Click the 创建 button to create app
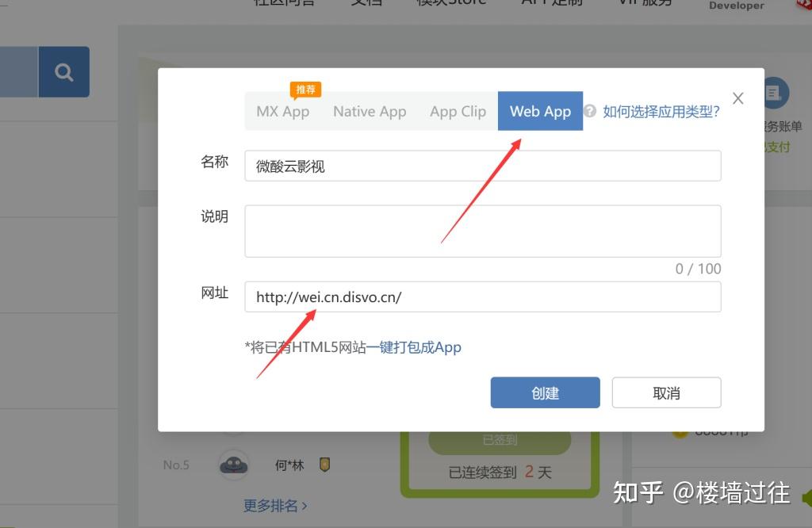812x528 pixels. pyautogui.click(x=545, y=392)
